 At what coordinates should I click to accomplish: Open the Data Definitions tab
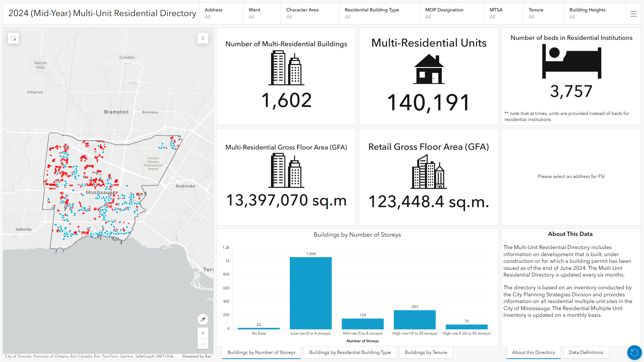[586, 352]
